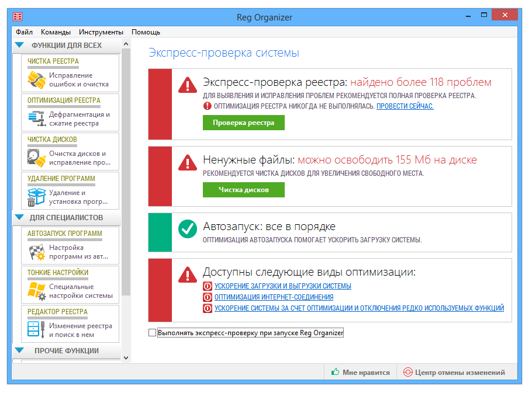Click the Проверка реестра green button

tap(244, 123)
